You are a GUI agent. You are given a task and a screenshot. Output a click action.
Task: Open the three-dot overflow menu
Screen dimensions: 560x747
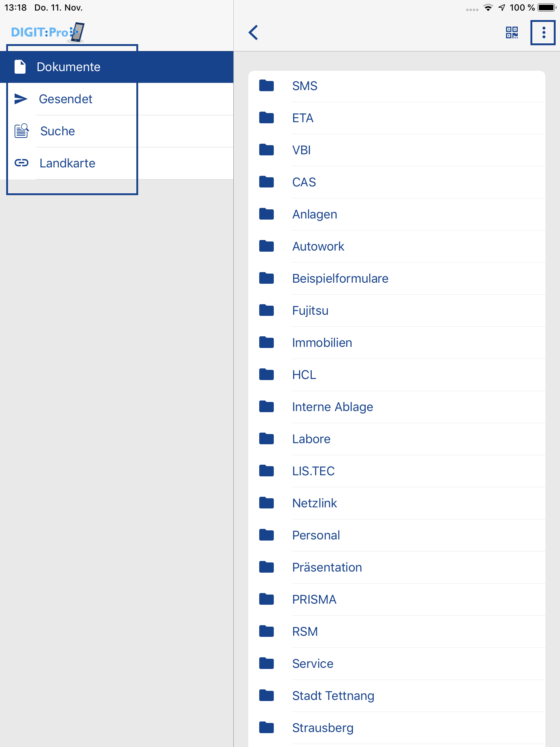point(543,32)
